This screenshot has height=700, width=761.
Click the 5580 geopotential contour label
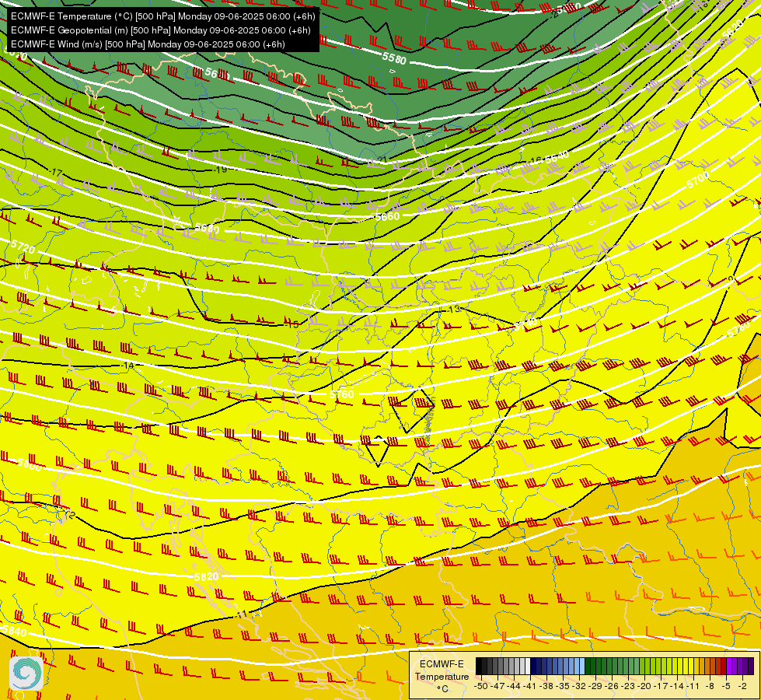(393, 58)
